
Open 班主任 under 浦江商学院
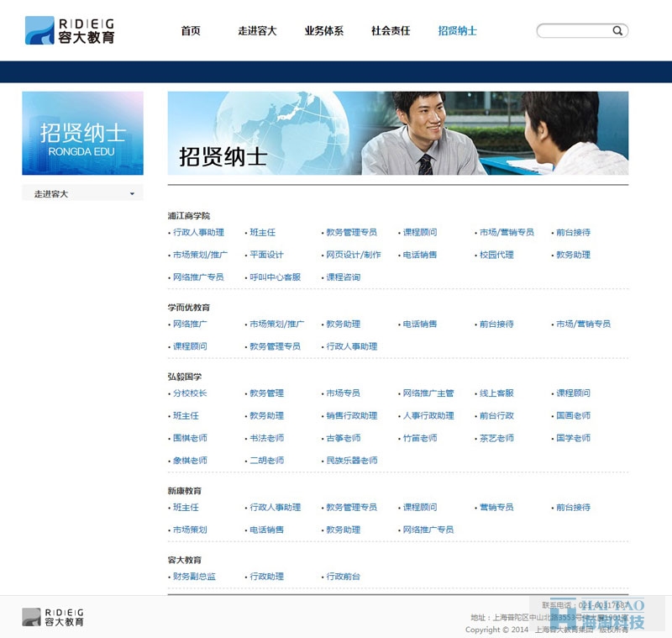[262, 232]
